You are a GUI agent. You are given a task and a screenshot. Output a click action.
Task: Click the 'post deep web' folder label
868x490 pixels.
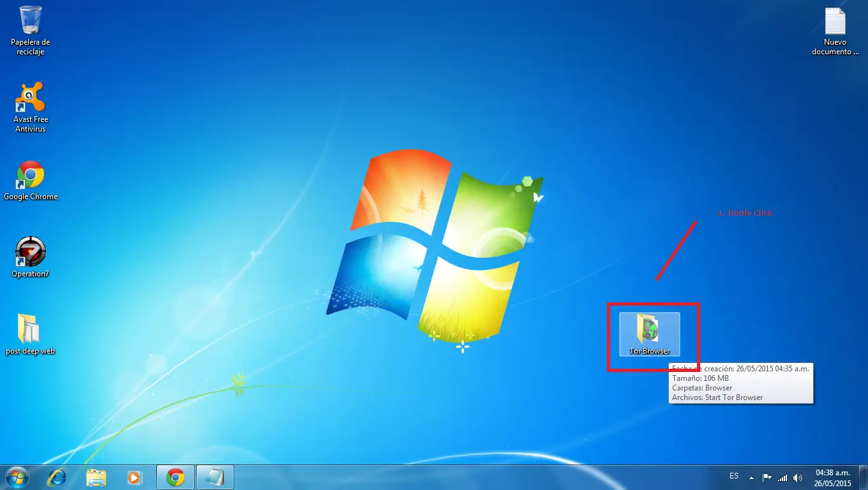30,351
